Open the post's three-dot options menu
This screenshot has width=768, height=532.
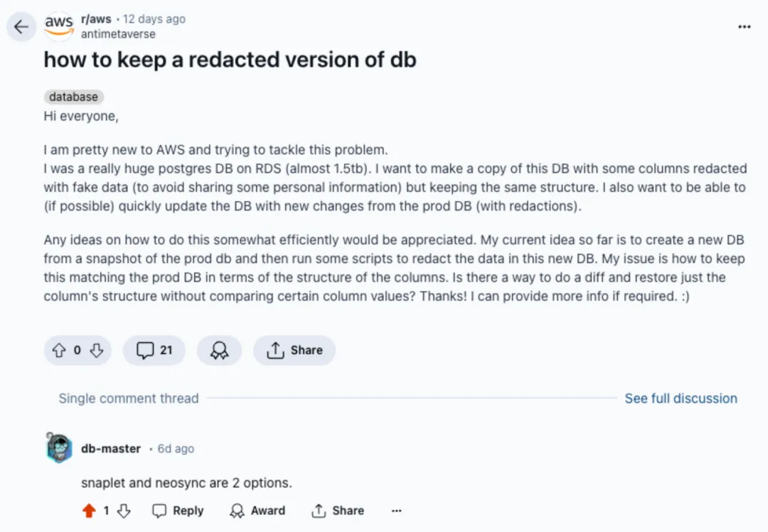pyautogui.click(x=744, y=27)
